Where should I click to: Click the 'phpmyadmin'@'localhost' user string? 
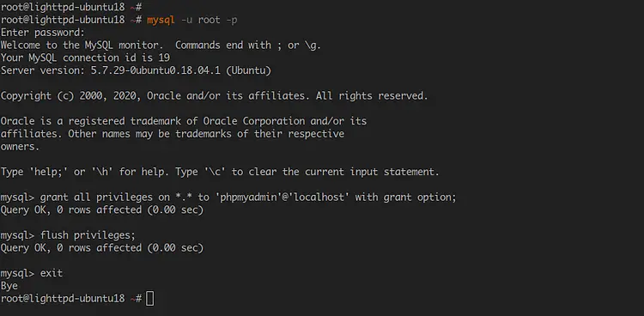tap(283, 197)
